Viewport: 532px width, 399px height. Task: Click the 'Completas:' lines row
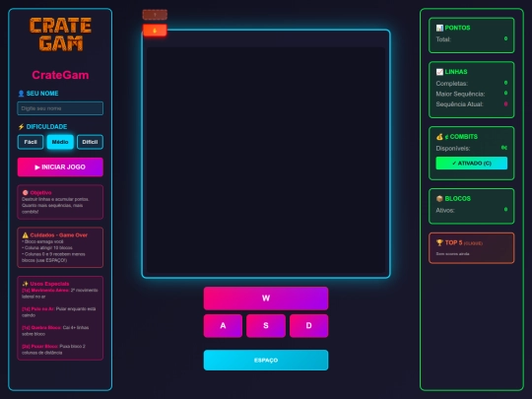[x=472, y=84]
